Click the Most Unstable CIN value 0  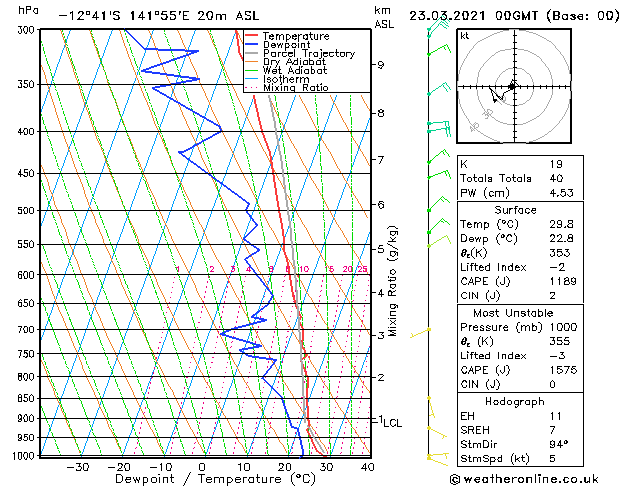(x=553, y=385)
